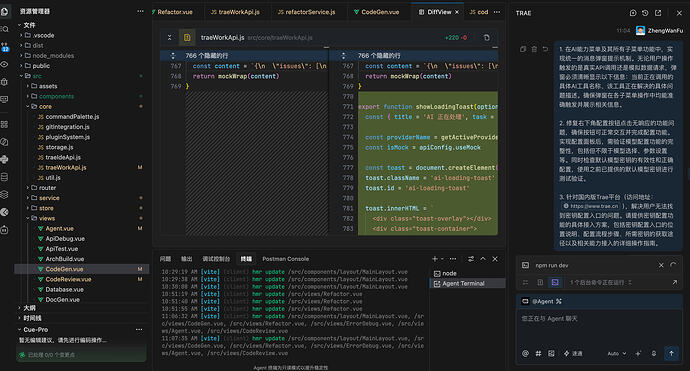Expand 766 hidden lines in right diff pane
Screen dimensions: 690x371
(x=344, y=56)
